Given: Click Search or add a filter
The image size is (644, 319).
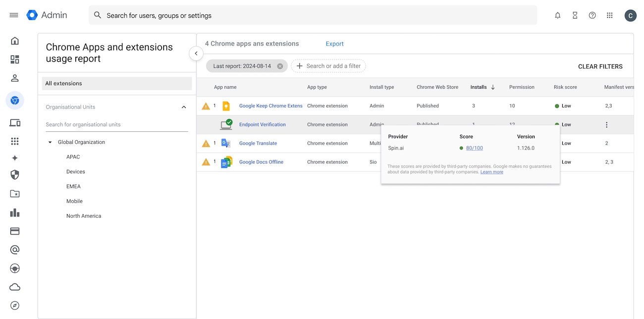Looking at the screenshot, I should [328, 66].
